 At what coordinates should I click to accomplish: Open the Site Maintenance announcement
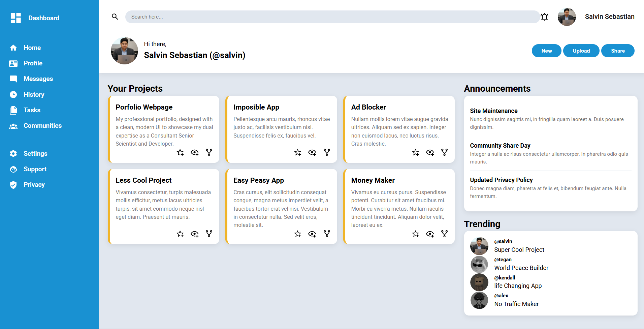coord(493,111)
